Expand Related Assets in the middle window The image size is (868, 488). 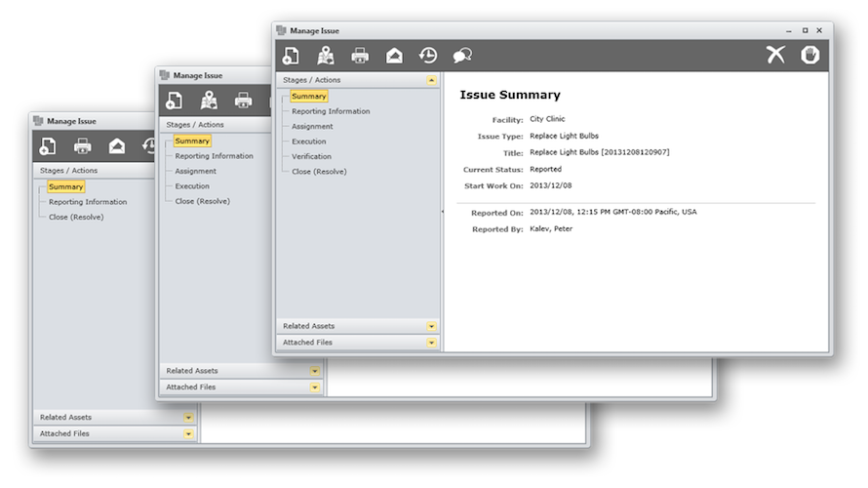tap(314, 371)
